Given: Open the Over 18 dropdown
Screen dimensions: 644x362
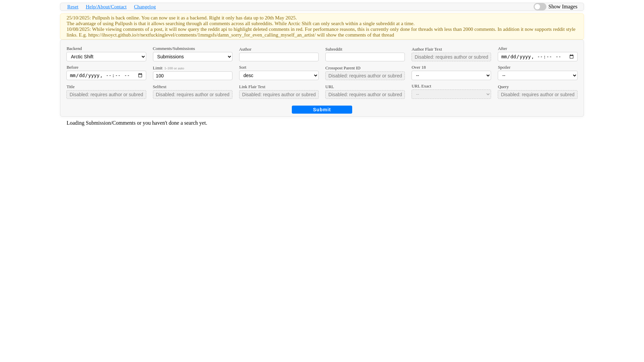Looking at the screenshot, I should coord(451,75).
